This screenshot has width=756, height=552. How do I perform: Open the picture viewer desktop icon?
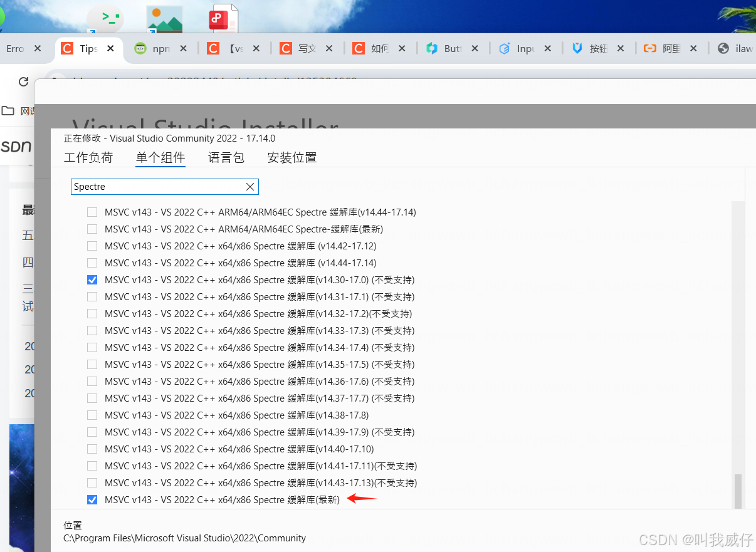(x=164, y=19)
